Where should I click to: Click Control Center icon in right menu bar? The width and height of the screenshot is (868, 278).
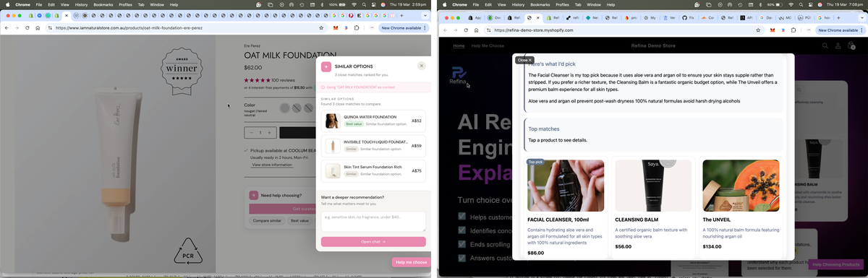pyautogui.click(x=811, y=4)
